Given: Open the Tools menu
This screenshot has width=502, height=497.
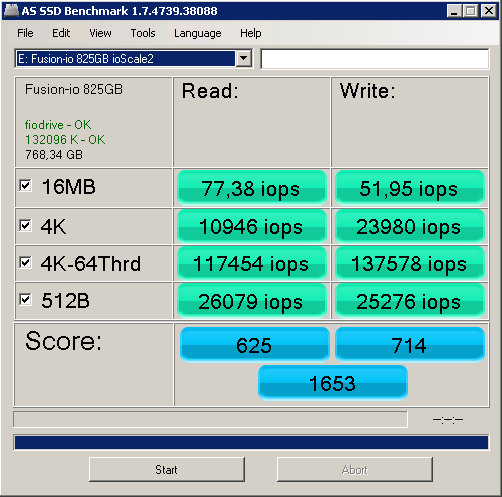Looking at the screenshot, I should (x=143, y=33).
